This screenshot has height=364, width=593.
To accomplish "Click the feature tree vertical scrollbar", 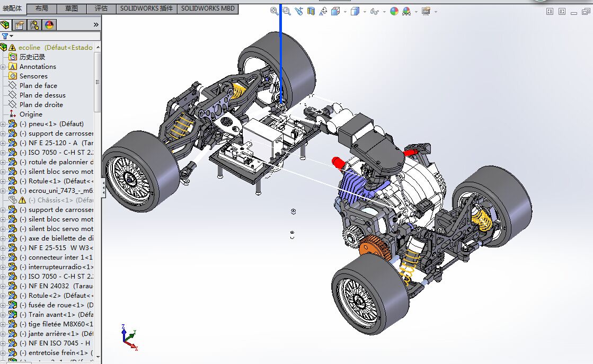I will click(98, 82).
